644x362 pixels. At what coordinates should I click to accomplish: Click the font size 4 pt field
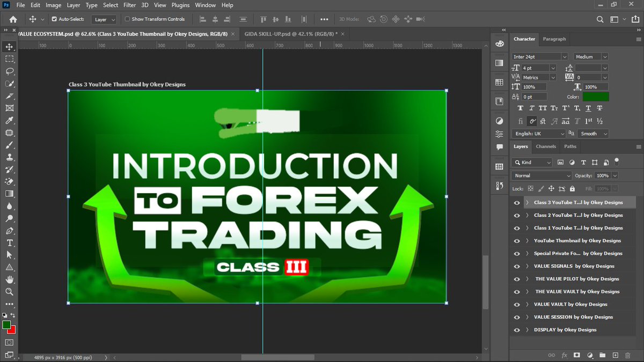pos(535,68)
